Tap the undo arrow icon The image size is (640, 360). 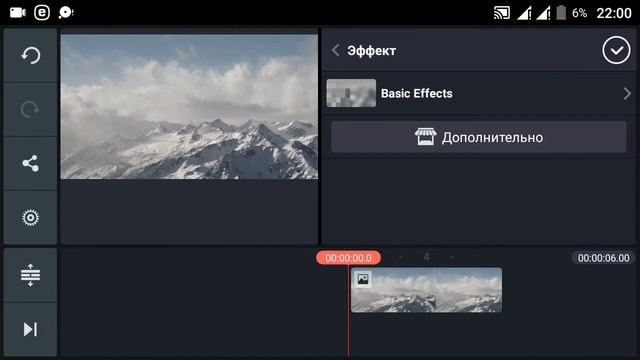31,56
